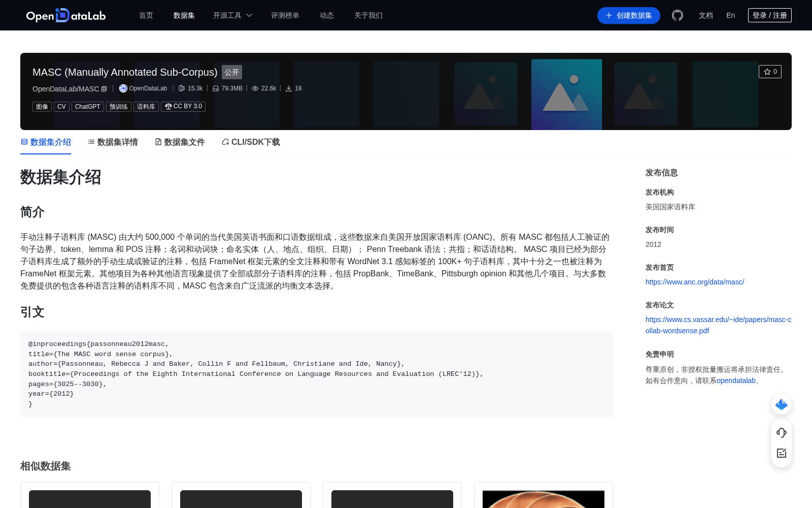812x508 pixels.
Task: Click the 15.3k stat icon
Action: [x=182, y=88]
